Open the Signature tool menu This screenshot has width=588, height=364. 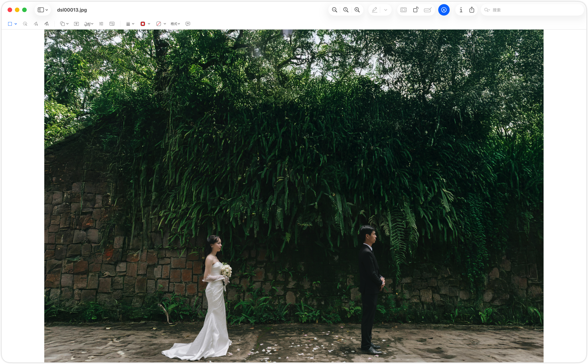(89, 24)
